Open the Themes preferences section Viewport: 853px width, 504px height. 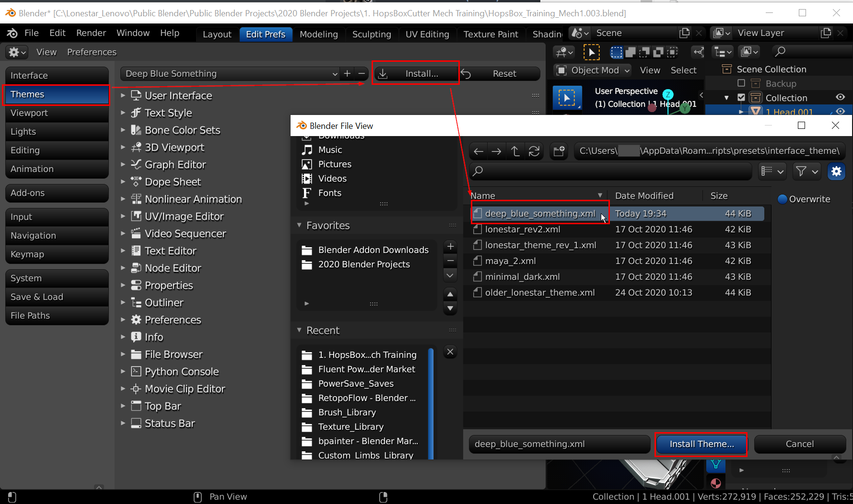click(x=57, y=94)
